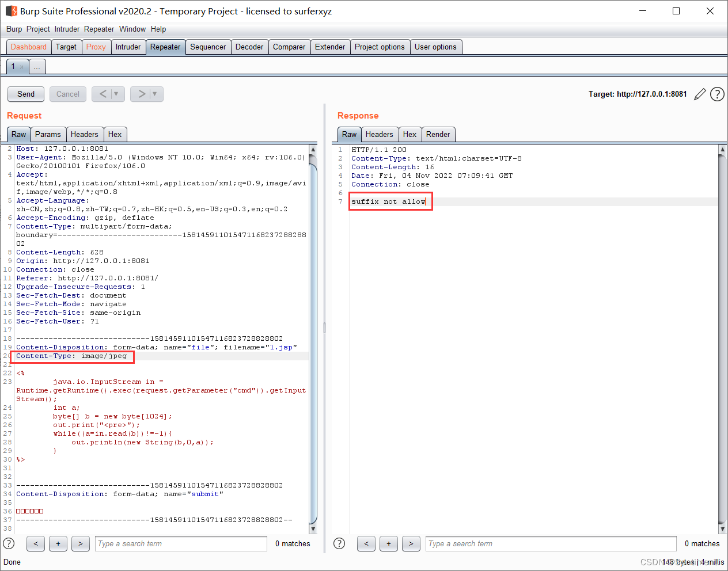Open the Help menu
Viewport: 728px width, 571px height.
[x=158, y=29]
